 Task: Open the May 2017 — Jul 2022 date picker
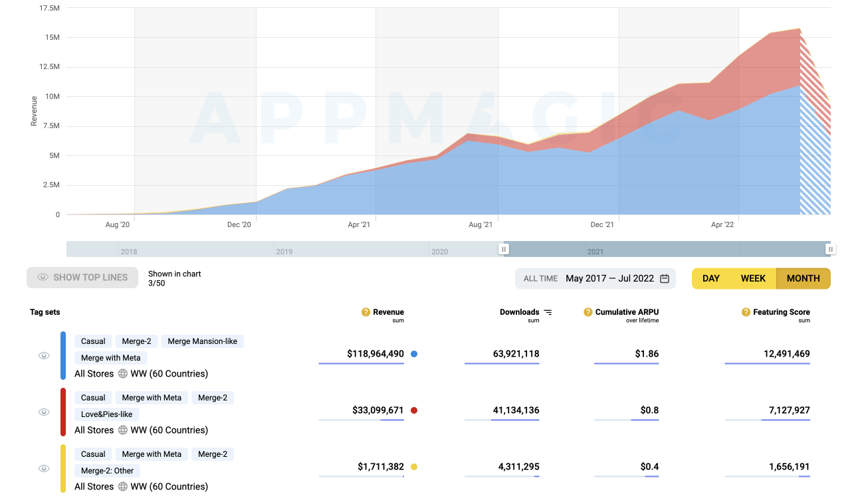[x=609, y=279]
